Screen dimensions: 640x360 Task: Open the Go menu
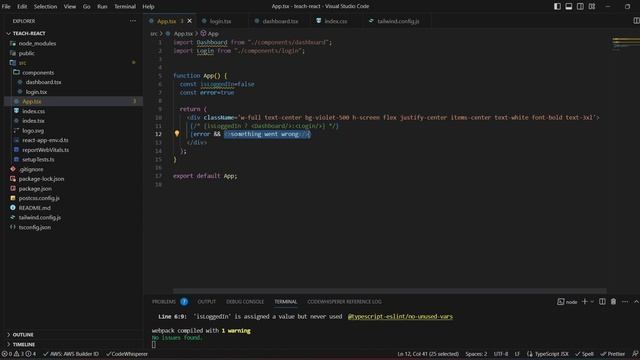pyautogui.click(x=87, y=7)
